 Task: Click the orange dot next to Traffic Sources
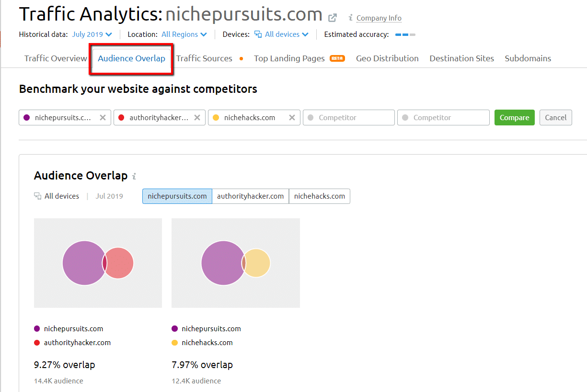241,59
